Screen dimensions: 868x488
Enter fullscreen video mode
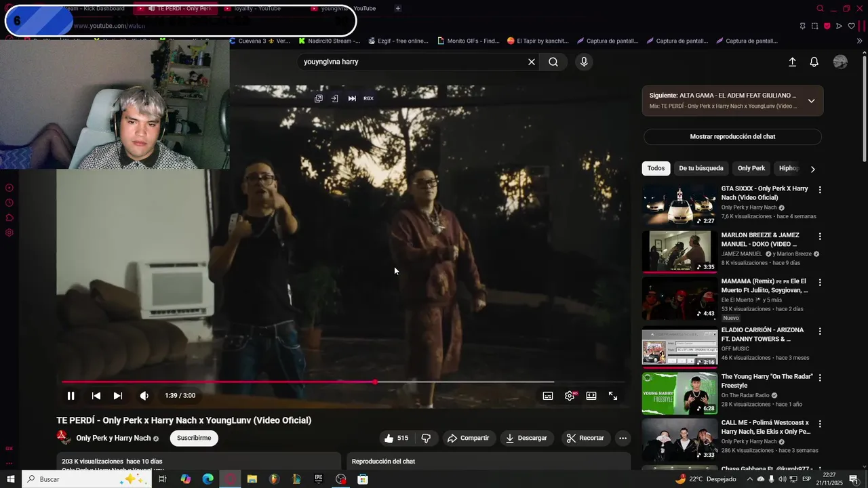[613, 396]
